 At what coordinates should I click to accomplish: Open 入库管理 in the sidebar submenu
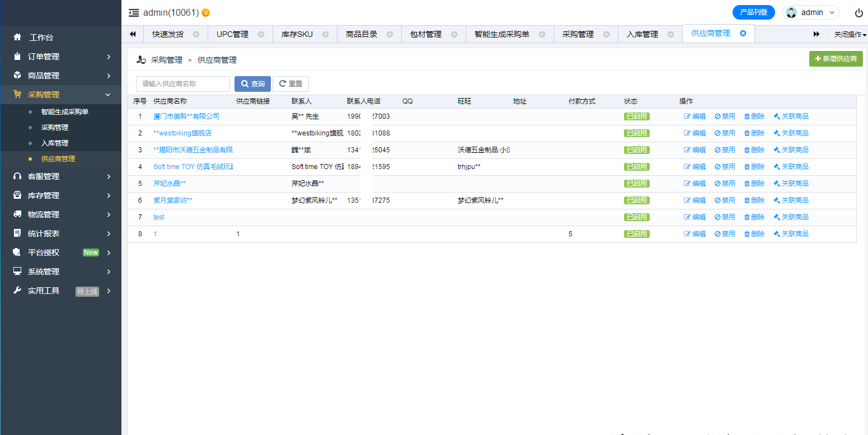pos(55,143)
